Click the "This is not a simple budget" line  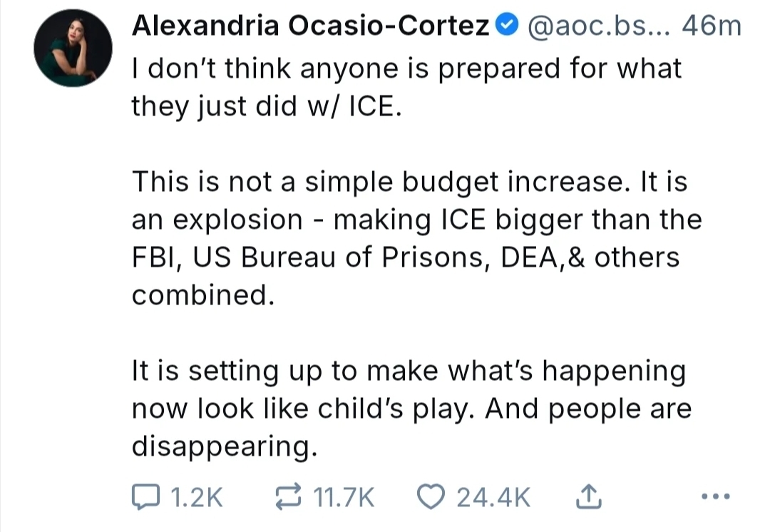point(409,181)
